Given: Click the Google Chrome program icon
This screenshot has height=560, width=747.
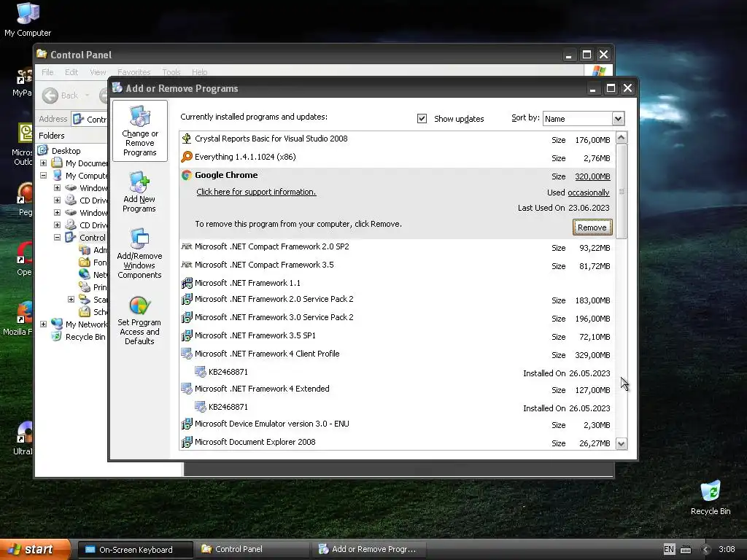Looking at the screenshot, I should click(186, 175).
